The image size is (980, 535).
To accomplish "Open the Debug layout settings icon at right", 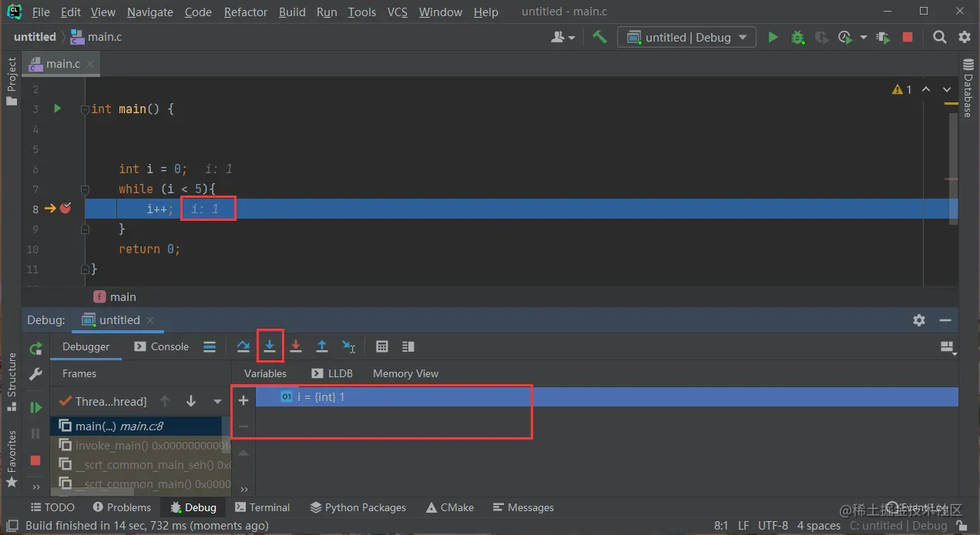I will coord(948,348).
